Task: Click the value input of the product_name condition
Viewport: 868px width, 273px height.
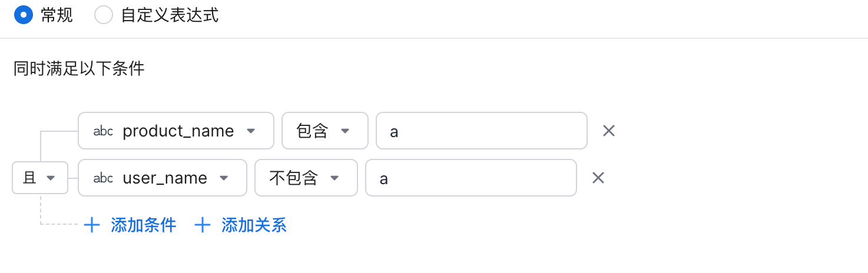Action: click(x=481, y=131)
